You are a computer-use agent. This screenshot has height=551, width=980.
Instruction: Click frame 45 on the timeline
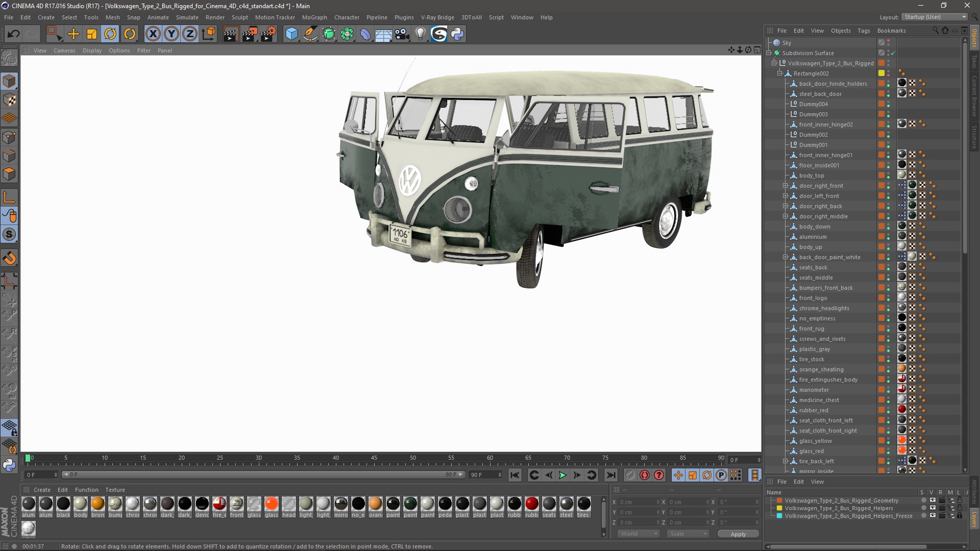click(x=374, y=459)
